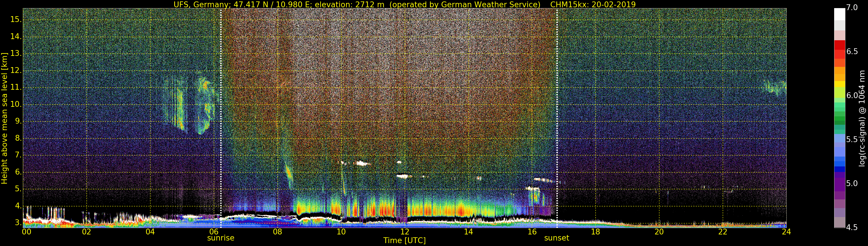
Task: Click the height tick label '9.'
Action: click(x=18, y=121)
